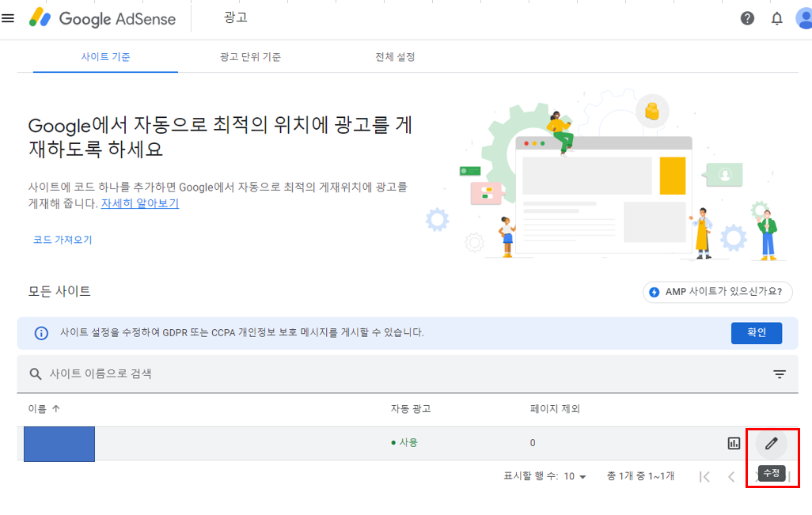812x515 pixels.
Task: Open the notifications bell
Action: (x=777, y=19)
